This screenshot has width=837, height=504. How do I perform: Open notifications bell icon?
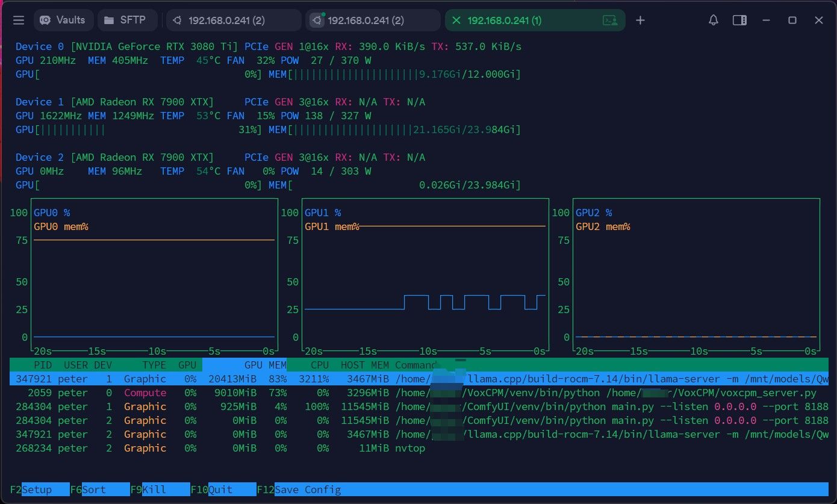(714, 20)
